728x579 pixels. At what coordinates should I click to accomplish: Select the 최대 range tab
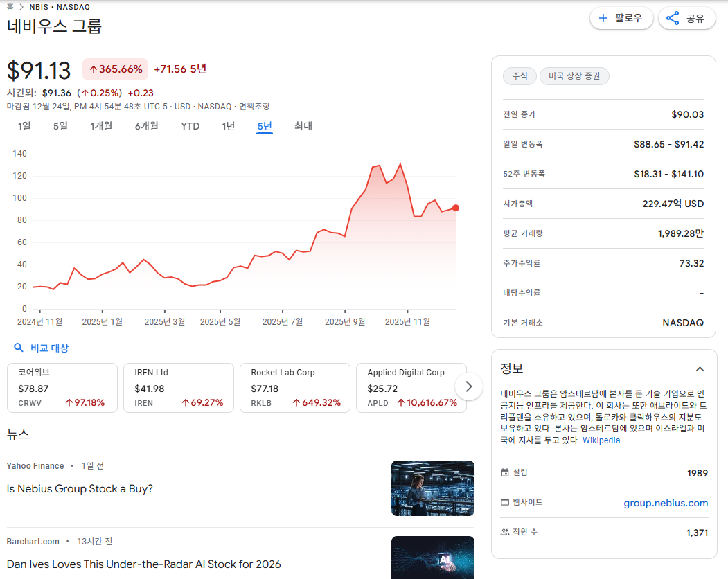(x=303, y=126)
